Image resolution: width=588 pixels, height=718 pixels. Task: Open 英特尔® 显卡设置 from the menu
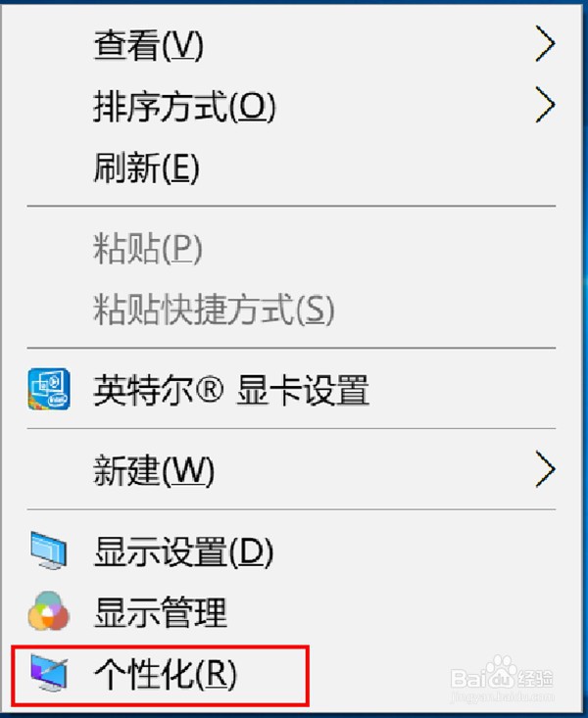pyautogui.click(x=291, y=389)
